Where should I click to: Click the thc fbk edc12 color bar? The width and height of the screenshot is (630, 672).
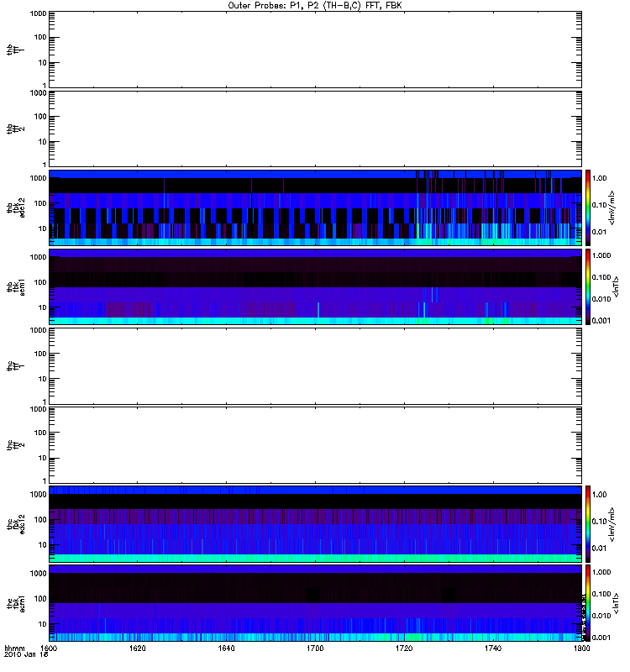[x=588, y=523]
